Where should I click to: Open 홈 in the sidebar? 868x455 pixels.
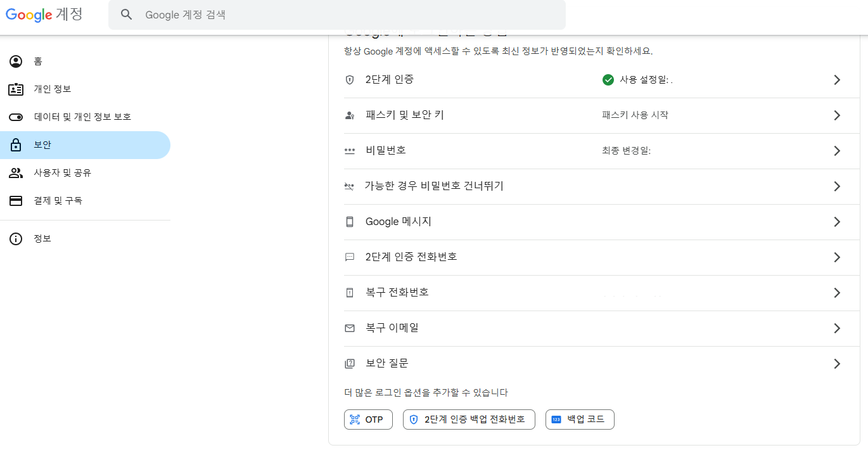(85, 61)
